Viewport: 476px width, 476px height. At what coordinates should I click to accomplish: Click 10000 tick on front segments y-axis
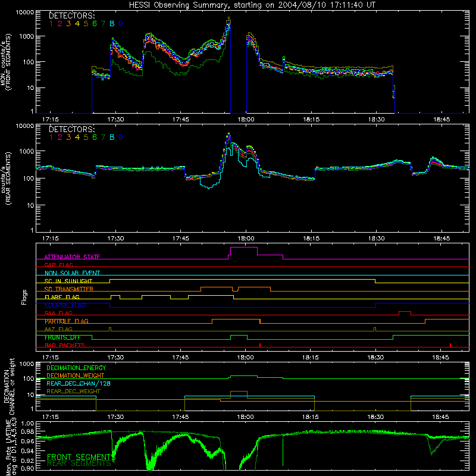pyautogui.click(x=25, y=12)
